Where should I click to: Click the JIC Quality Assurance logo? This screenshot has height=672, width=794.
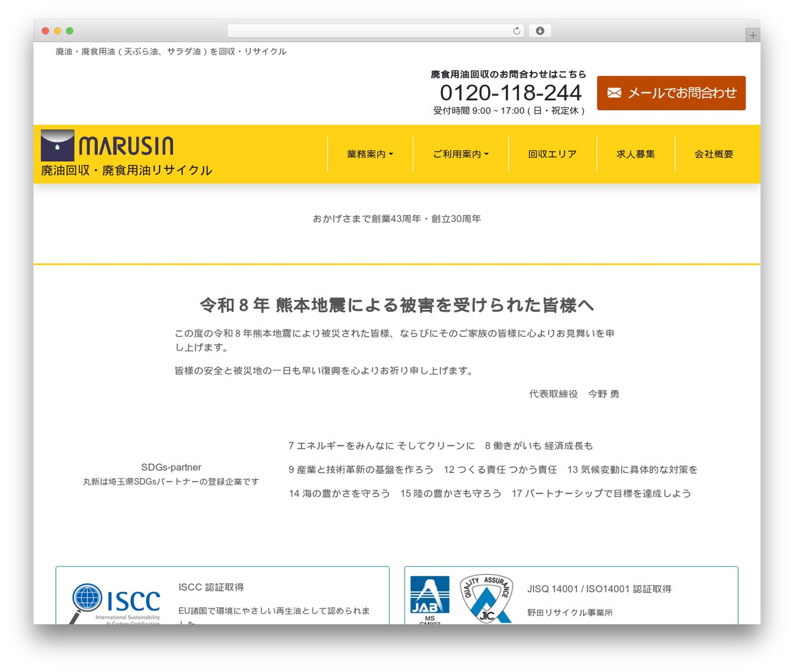488,598
